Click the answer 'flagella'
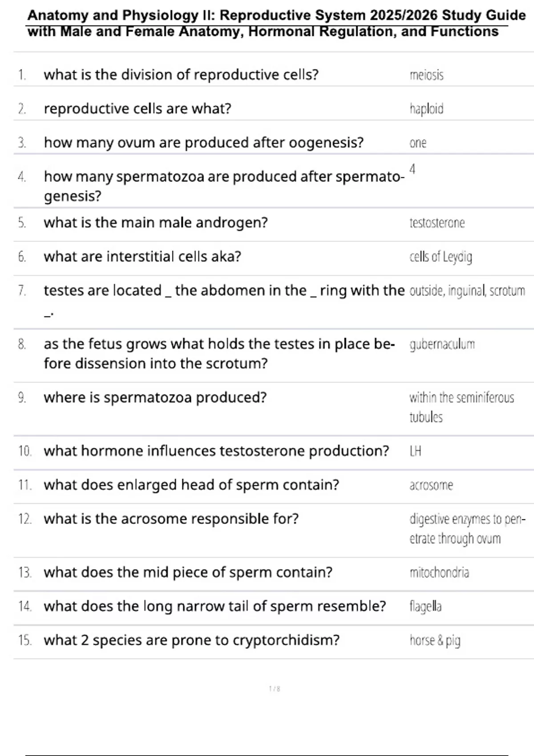 point(425,607)
